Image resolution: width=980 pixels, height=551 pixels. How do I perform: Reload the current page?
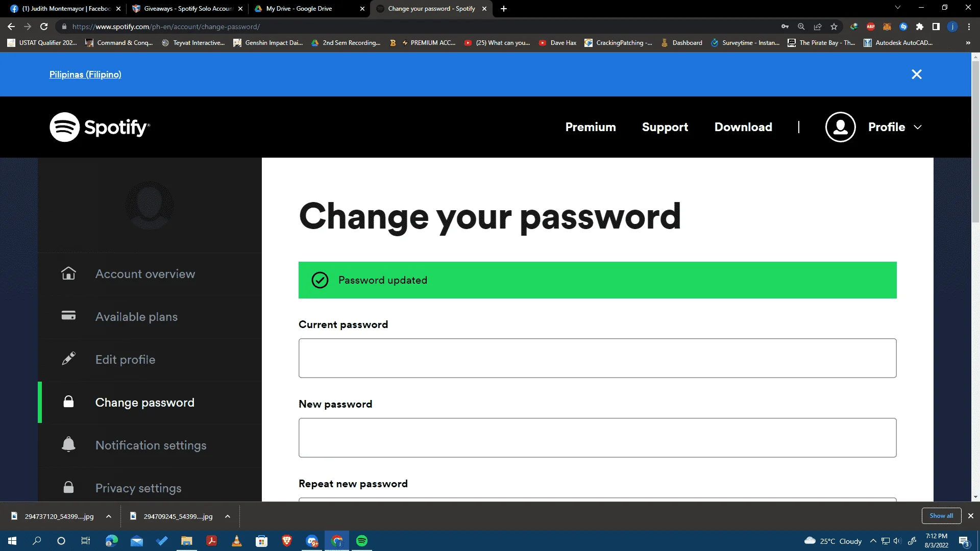(44, 27)
